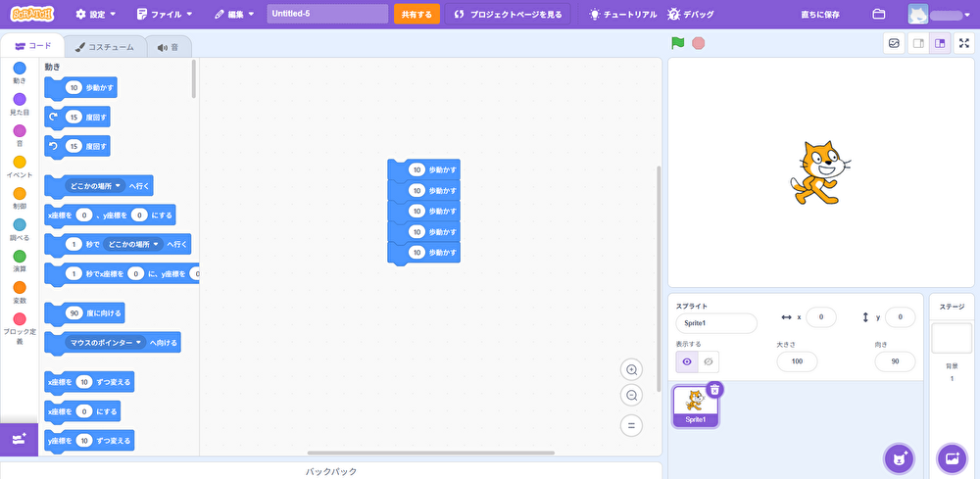Click プロジェクトページを見る button
The width and height of the screenshot is (980, 479).
pyautogui.click(x=508, y=14)
